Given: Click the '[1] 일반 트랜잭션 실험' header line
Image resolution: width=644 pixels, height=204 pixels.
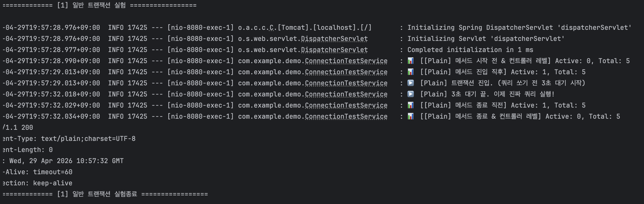Looking at the screenshot, I should click(x=99, y=5).
